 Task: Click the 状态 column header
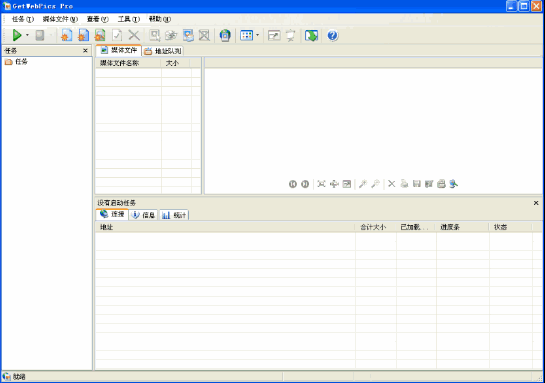click(511, 227)
